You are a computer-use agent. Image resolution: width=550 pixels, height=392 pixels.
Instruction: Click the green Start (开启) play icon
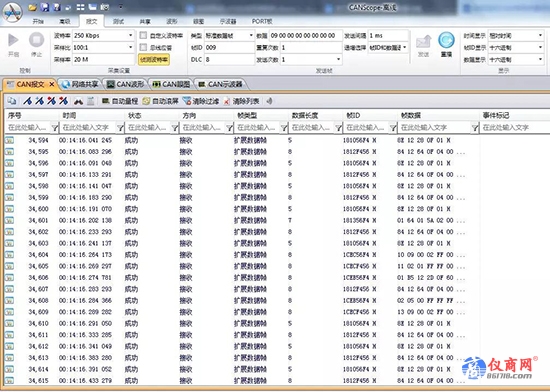point(13,40)
